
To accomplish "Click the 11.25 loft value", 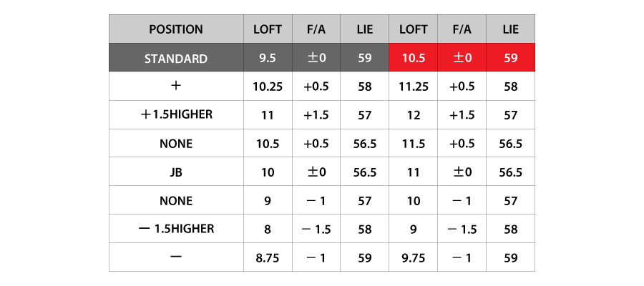I will [412, 86].
